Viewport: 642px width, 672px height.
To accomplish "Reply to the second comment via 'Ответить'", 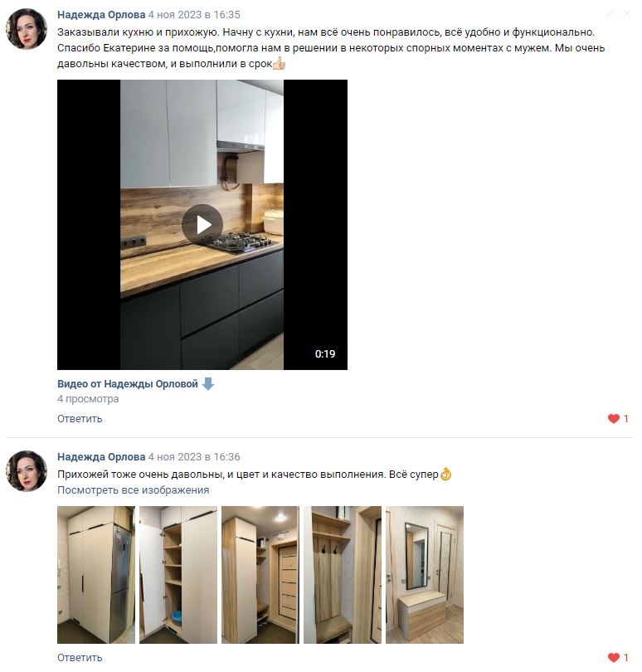I will tap(80, 657).
